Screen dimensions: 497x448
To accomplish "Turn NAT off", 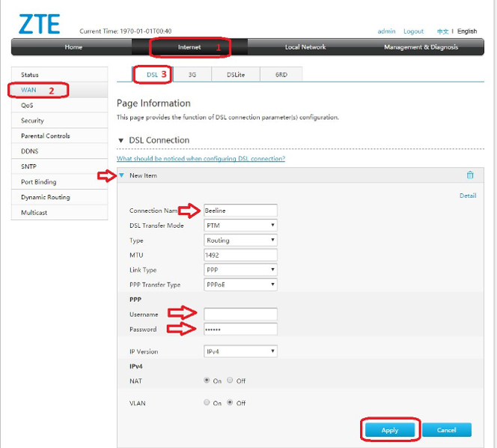I will point(230,381).
